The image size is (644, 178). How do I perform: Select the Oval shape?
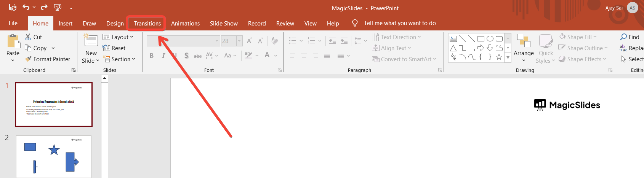pos(490,38)
